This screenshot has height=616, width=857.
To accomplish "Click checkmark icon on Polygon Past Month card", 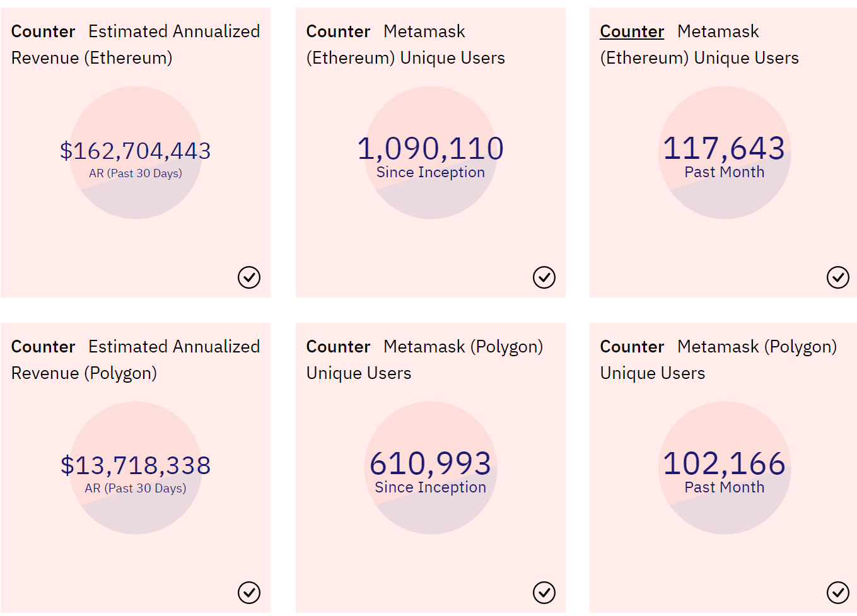I will coord(837,592).
